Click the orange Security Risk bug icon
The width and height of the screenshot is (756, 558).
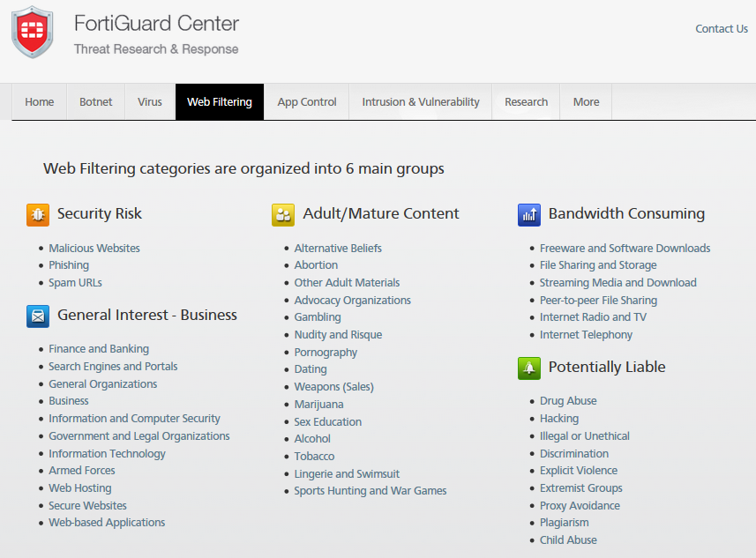(38, 215)
